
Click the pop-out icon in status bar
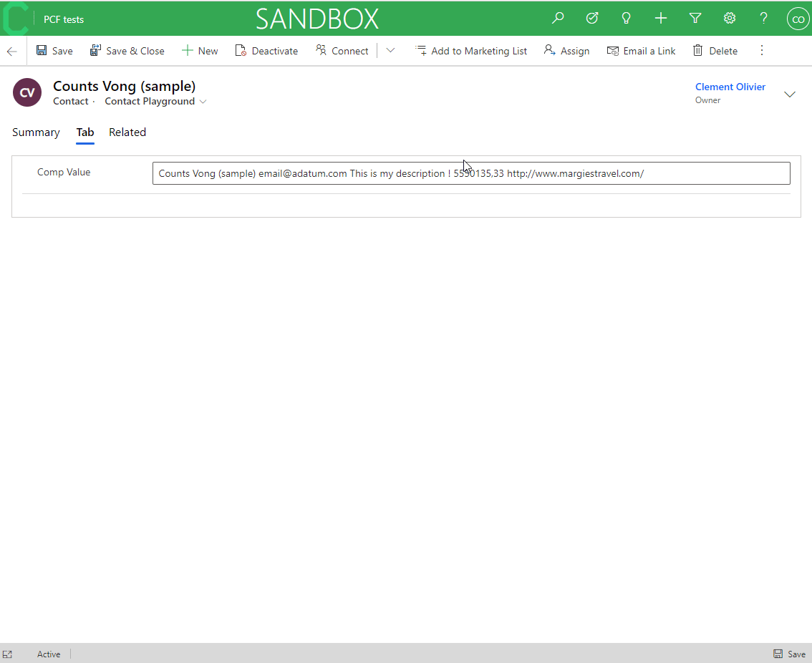[8, 654]
